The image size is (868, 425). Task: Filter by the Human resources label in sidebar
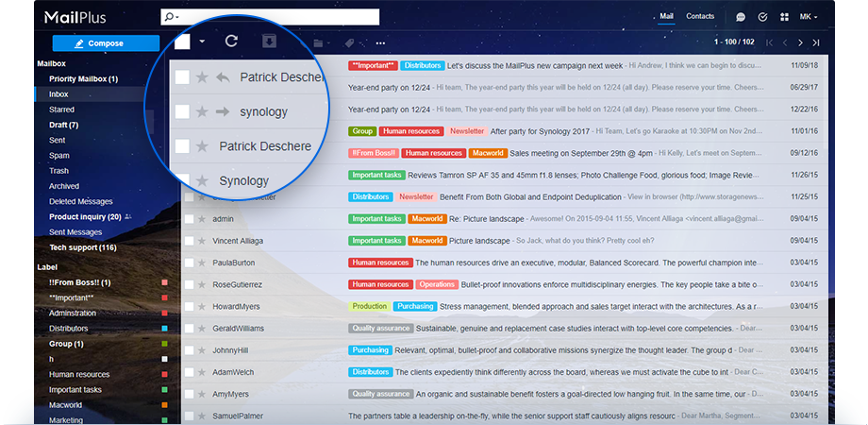point(79,375)
